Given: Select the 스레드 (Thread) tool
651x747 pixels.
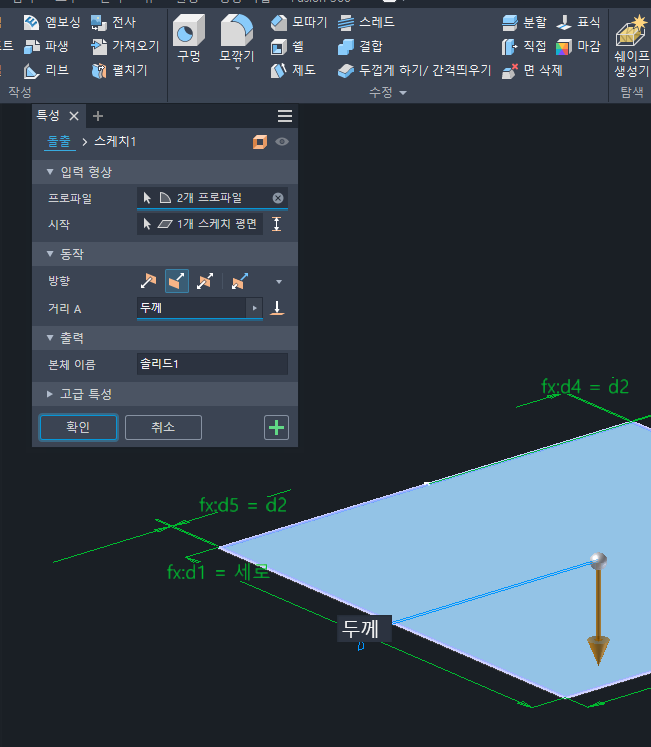Looking at the screenshot, I should tap(366, 22).
